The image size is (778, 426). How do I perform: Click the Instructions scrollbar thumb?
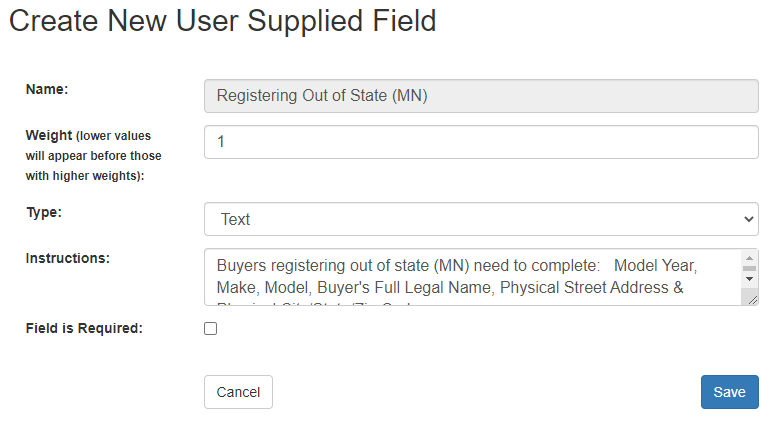point(749,266)
